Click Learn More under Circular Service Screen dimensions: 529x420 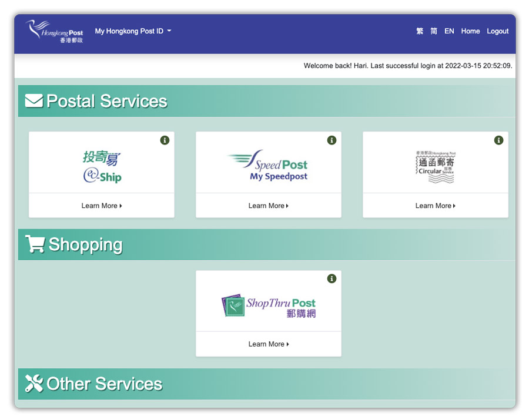435,206
